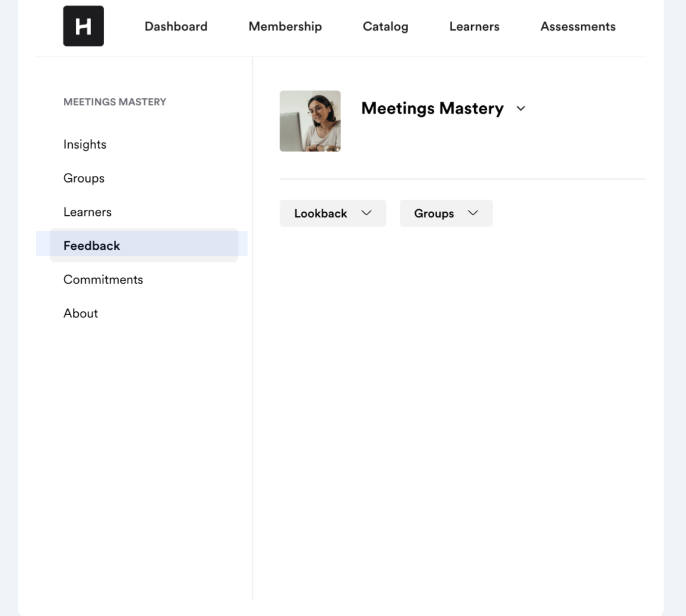Select Learners in the sidebar
This screenshot has height=616, width=686.
(87, 212)
